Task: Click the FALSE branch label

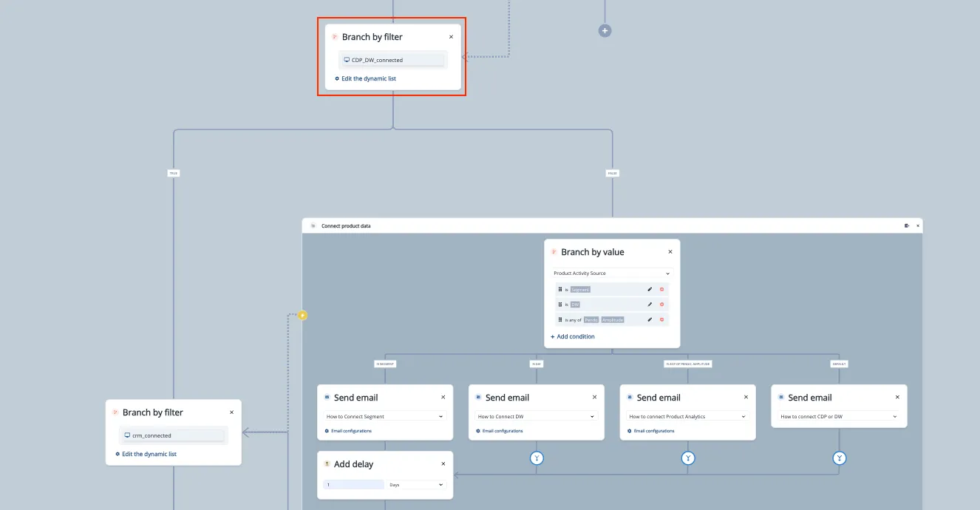Action: point(613,174)
